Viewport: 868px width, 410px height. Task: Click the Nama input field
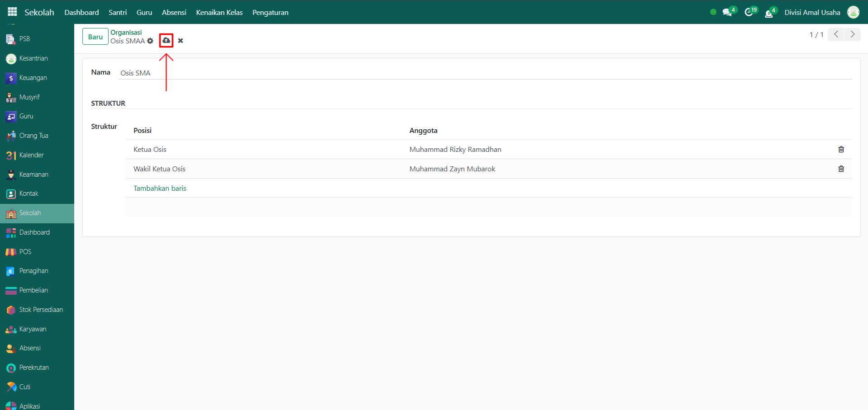point(484,73)
